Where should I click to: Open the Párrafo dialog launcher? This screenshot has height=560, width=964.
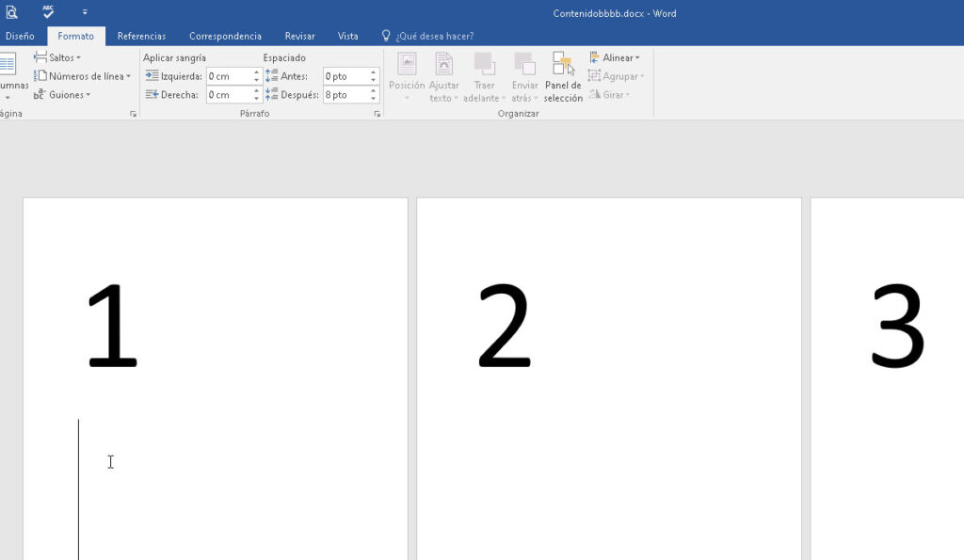coord(377,113)
